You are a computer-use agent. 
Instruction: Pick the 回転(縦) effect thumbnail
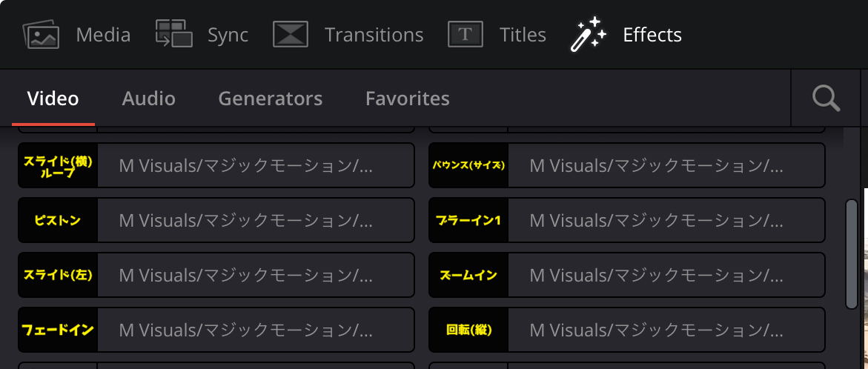tap(469, 330)
